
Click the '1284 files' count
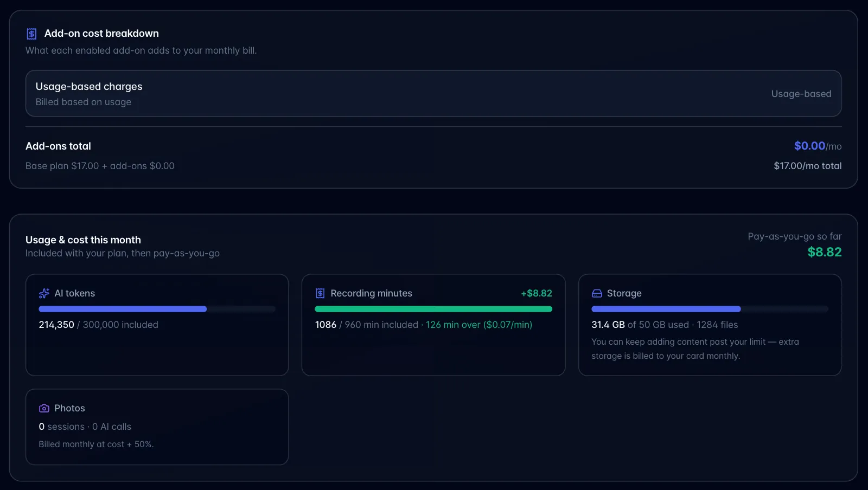(717, 325)
